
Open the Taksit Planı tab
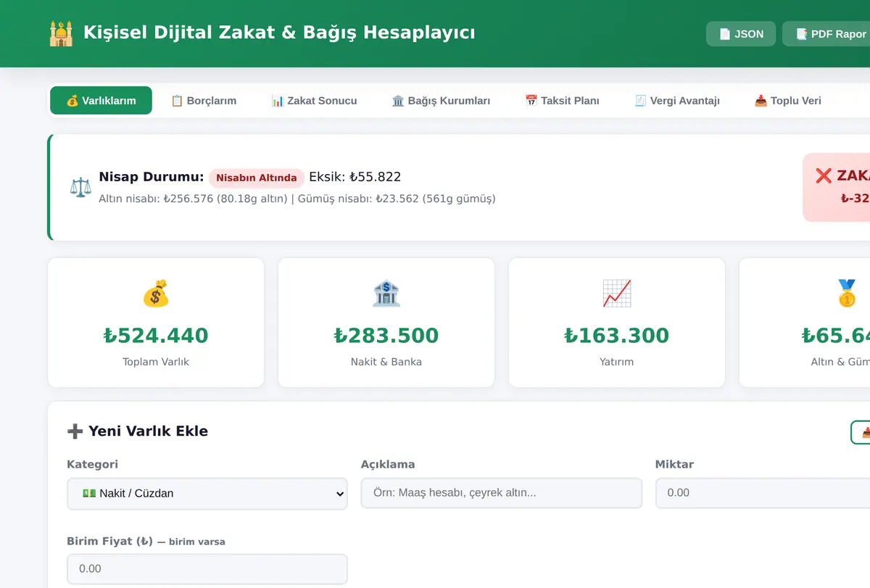pos(562,101)
